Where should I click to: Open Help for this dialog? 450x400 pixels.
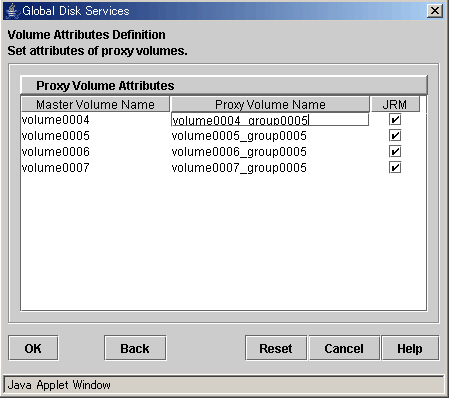(410, 348)
